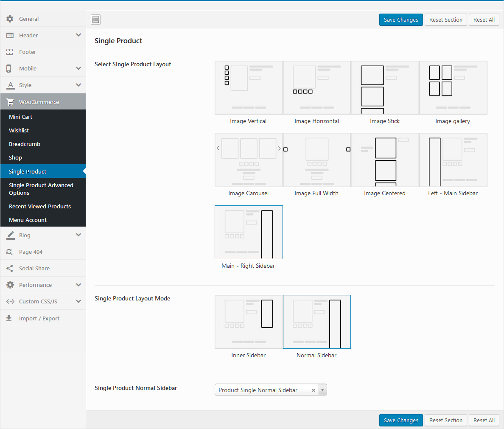Open the Breadcrumb submenu item
504x429 pixels.
tap(43, 144)
